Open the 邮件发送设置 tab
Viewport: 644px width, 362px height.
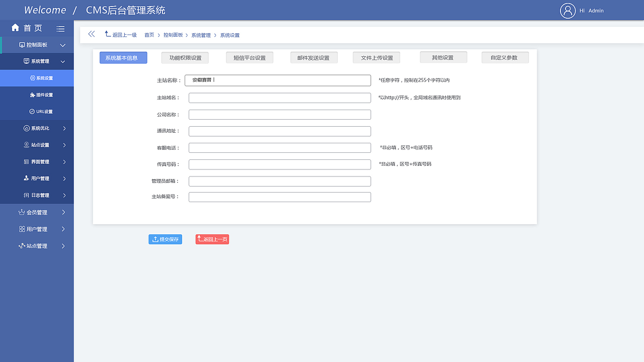click(x=313, y=58)
